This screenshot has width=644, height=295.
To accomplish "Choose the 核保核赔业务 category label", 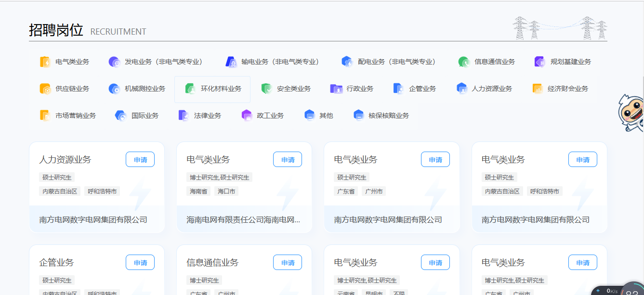I will click(389, 115).
